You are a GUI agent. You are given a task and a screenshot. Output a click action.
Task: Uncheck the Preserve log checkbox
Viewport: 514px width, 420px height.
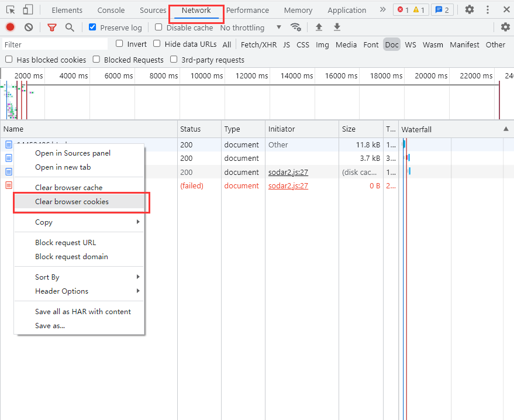92,27
